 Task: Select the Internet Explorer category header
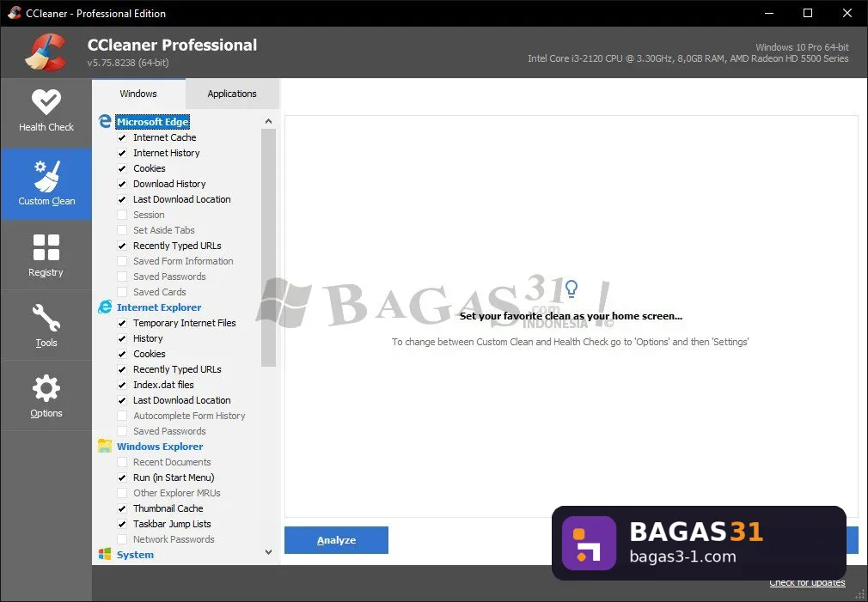[159, 307]
